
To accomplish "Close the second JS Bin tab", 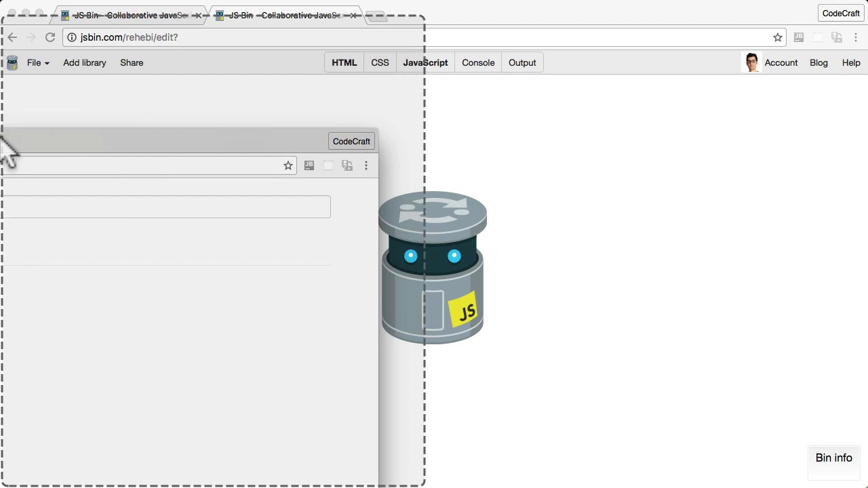I will coord(353,15).
